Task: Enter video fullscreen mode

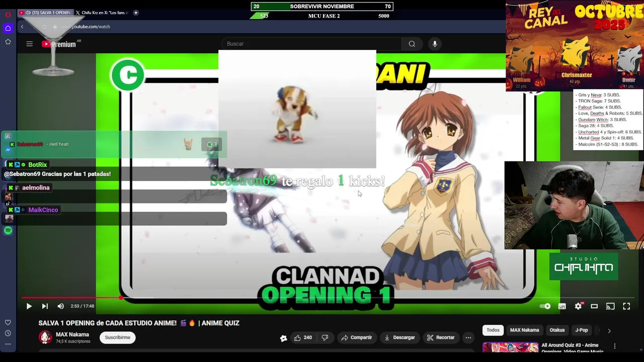Action: (626, 306)
